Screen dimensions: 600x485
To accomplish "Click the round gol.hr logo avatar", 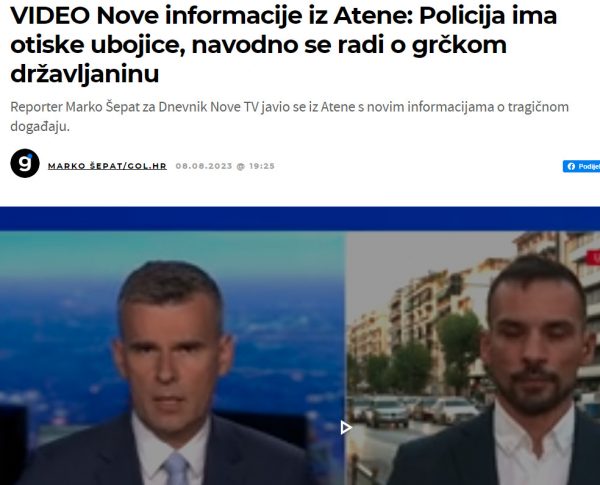I will tap(25, 163).
